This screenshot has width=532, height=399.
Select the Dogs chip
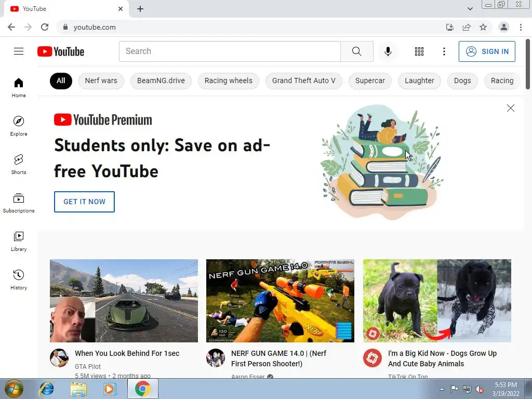[x=462, y=81]
